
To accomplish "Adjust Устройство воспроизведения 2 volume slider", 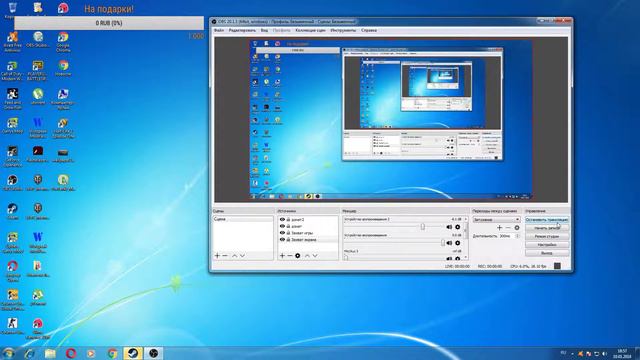I will point(422,227).
